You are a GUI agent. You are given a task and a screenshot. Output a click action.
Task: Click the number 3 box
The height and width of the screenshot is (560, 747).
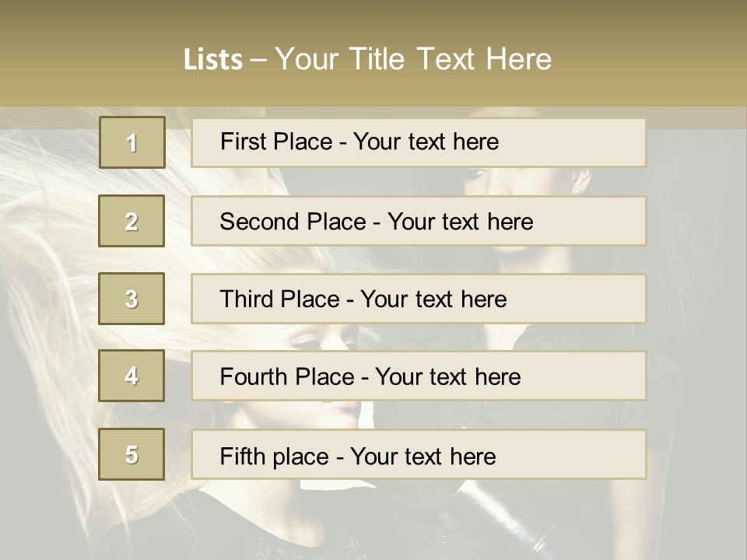pos(132,299)
